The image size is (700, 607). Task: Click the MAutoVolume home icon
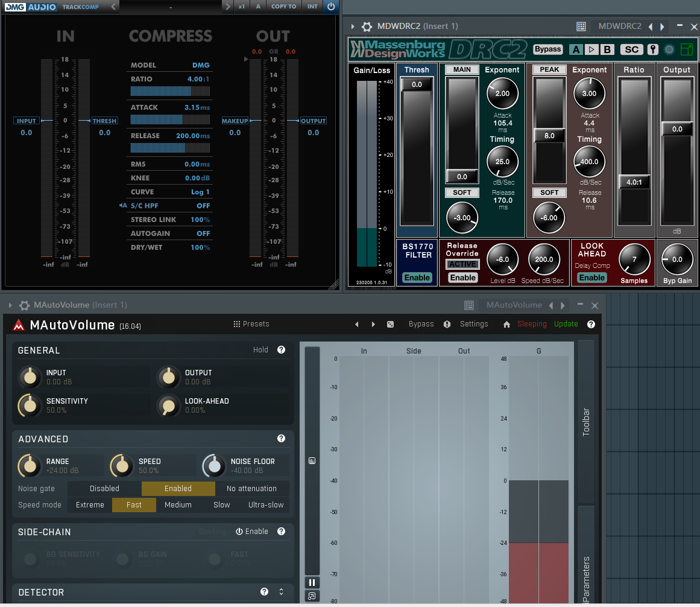pos(506,324)
